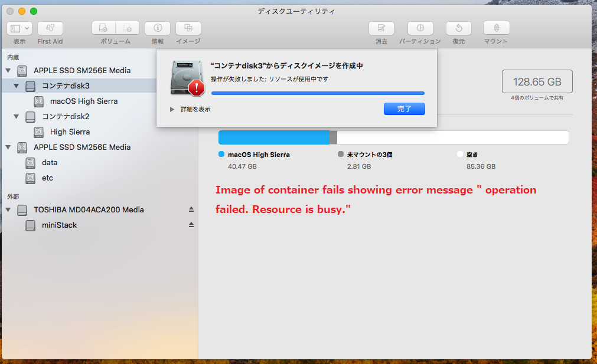The width and height of the screenshot is (597, 364).
Task: Click the 外部 section header
Action: [13, 196]
